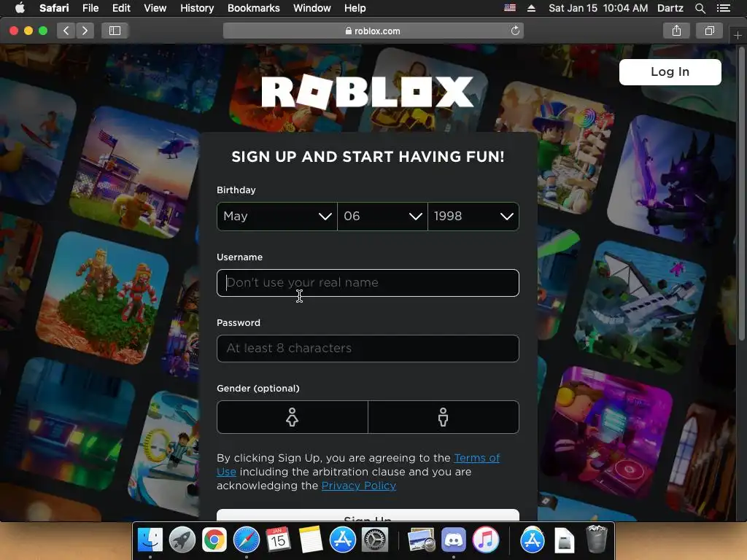
Task: Click the Sign Up button
Action: coord(368,516)
